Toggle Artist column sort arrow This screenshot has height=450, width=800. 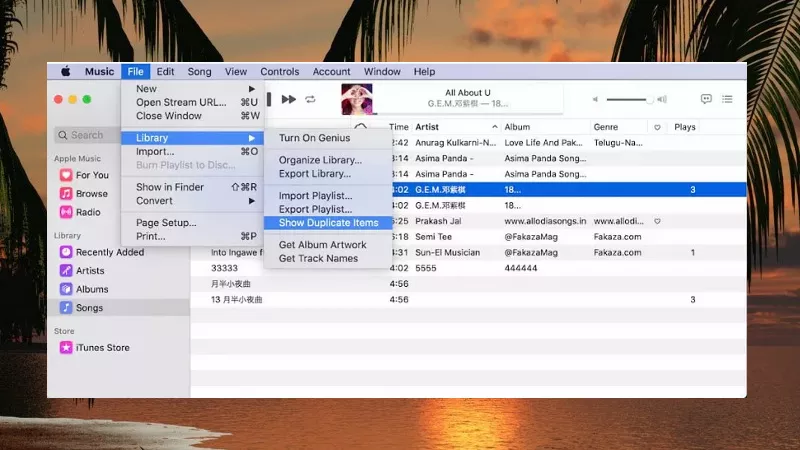click(494, 127)
